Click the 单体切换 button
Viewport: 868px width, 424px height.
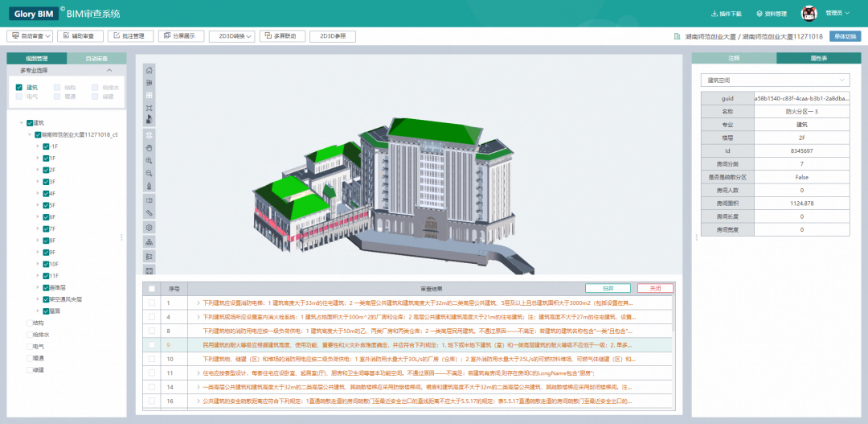click(845, 36)
